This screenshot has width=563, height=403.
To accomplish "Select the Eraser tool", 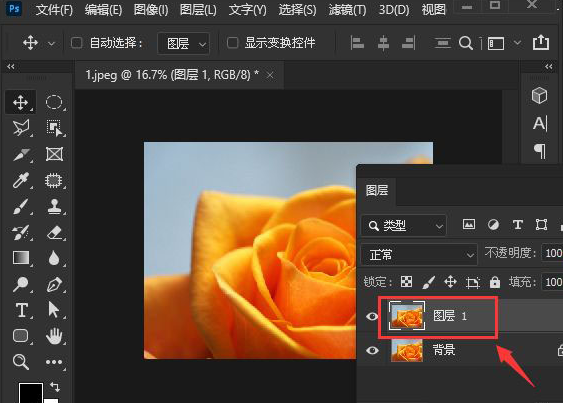I will pyautogui.click(x=54, y=233).
